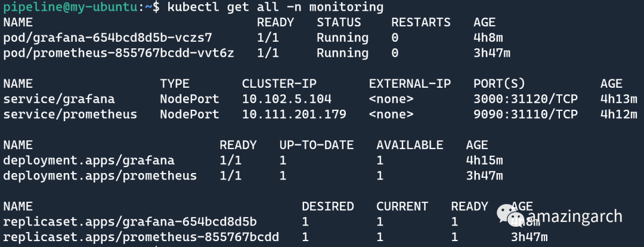This screenshot has width=644, height=247.
Task: Click replicaset.apps/grafana-654bcd8d5b entry
Action: click(x=130, y=222)
